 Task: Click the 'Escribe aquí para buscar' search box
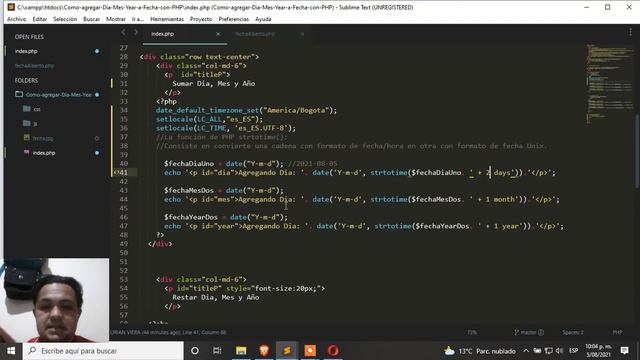pos(103,351)
